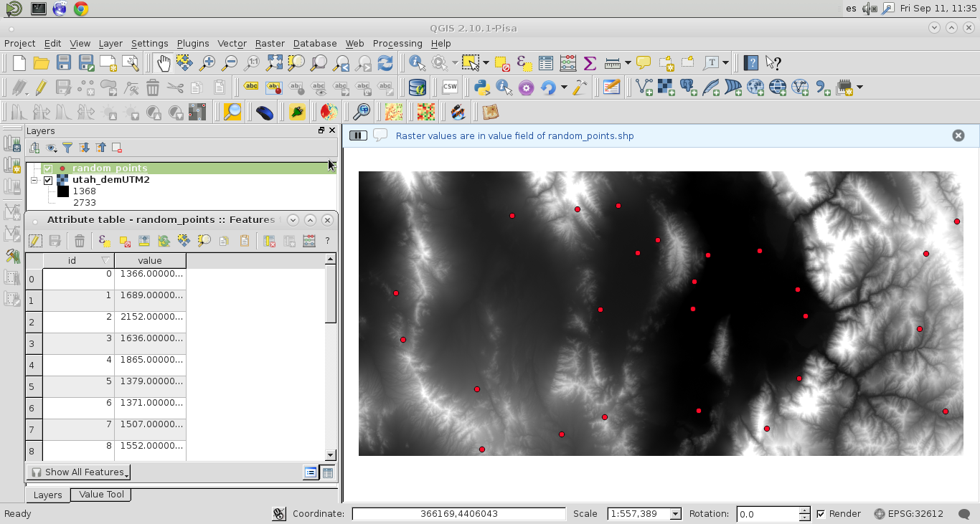Image resolution: width=980 pixels, height=524 pixels.
Task: Open the DB Manager database icon
Action: [417, 87]
